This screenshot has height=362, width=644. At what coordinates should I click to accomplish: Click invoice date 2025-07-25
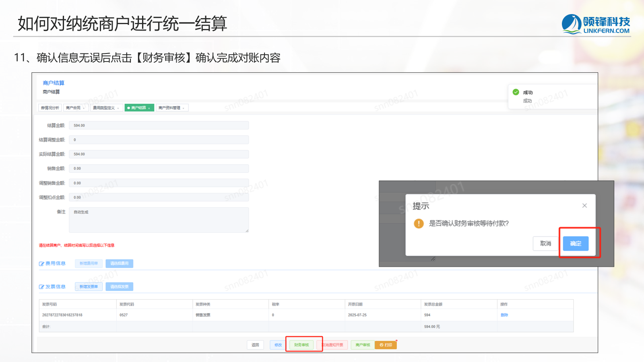[357, 315]
